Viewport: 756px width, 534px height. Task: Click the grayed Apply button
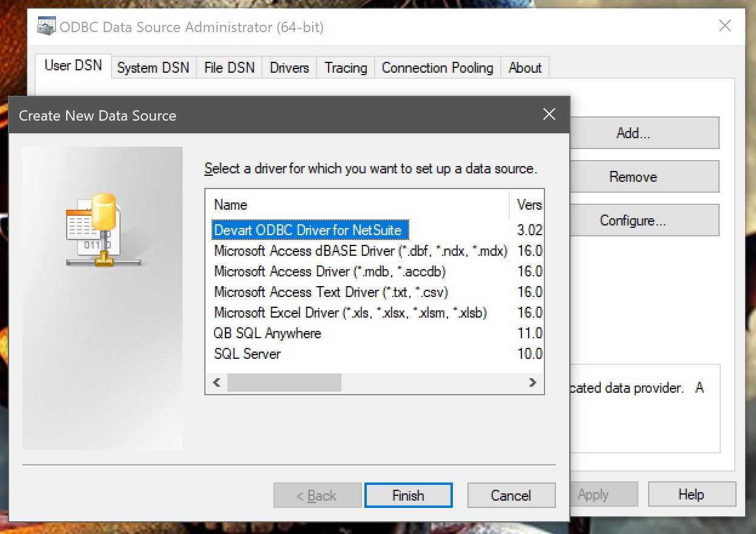click(603, 495)
